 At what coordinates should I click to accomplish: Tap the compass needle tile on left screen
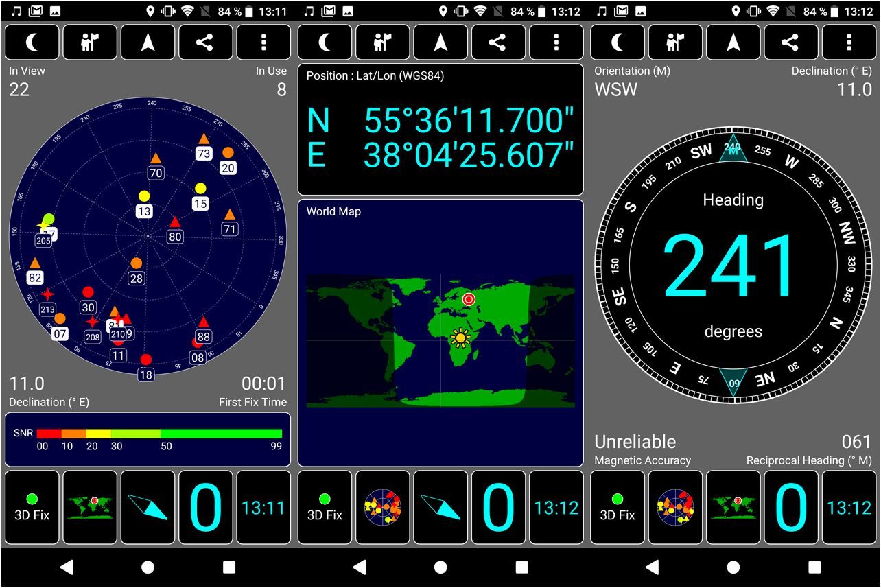pyautogui.click(x=148, y=508)
